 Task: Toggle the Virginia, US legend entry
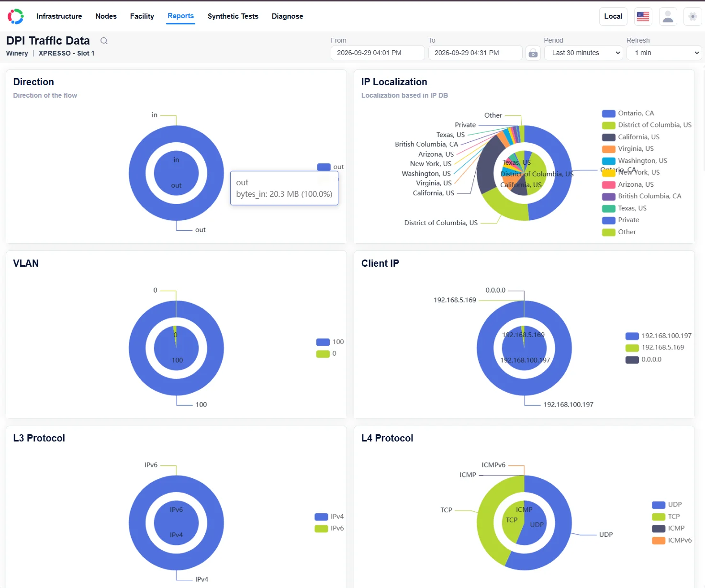pyautogui.click(x=628, y=149)
